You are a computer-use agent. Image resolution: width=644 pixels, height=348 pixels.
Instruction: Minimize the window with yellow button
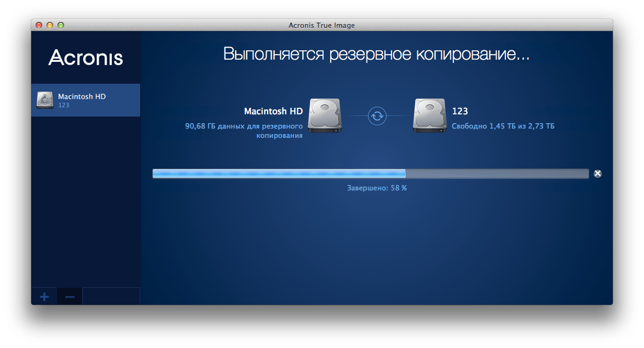(x=50, y=25)
